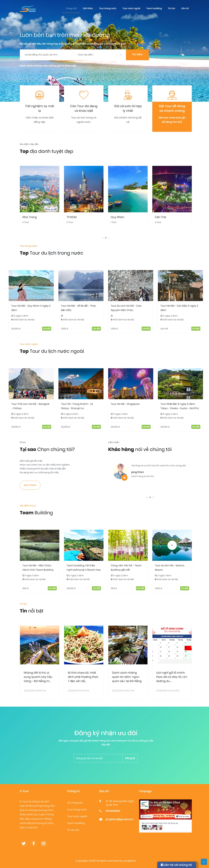Open the 'Chọn địa điểm' dropdown
This screenshot has width=209, height=868.
99,55
